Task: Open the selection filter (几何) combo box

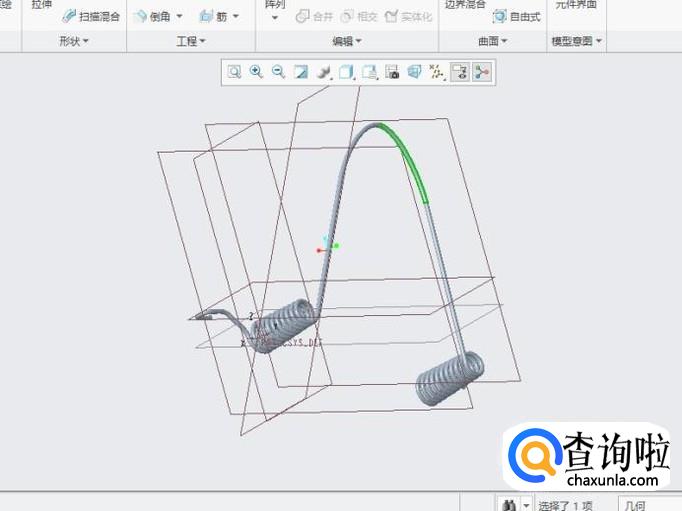Action: pos(650,505)
